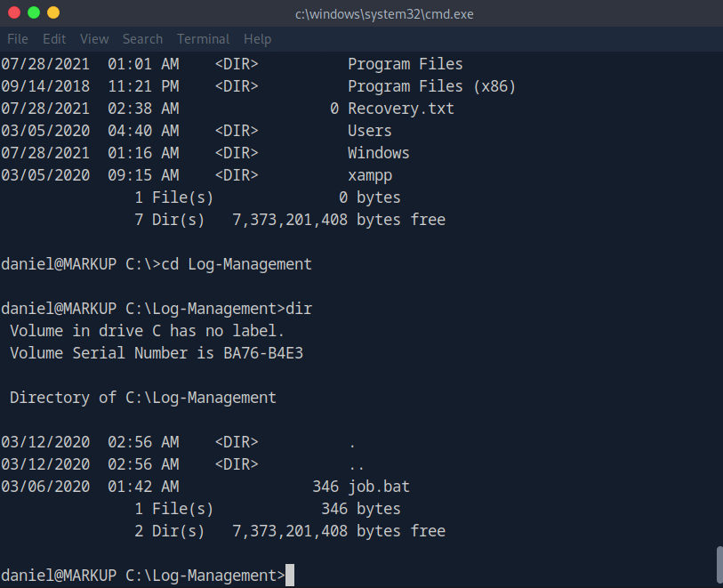Open the Help menu
Screen dimensions: 723x588
[x=257, y=39]
